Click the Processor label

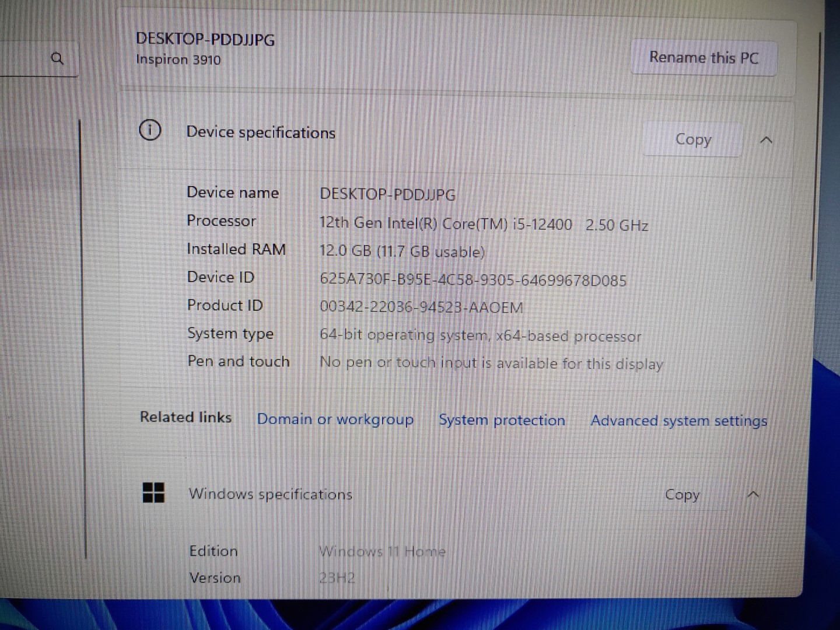[x=221, y=220]
